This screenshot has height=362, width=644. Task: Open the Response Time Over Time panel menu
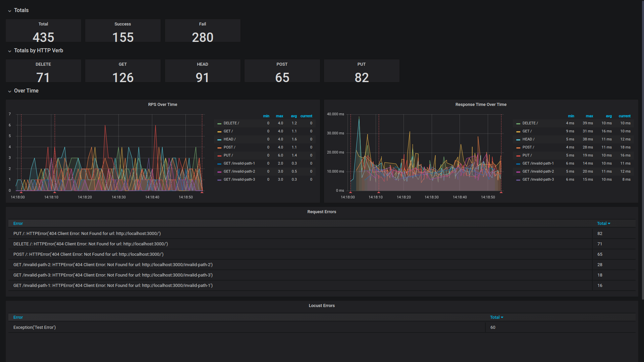pyautogui.click(x=480, y=104)
